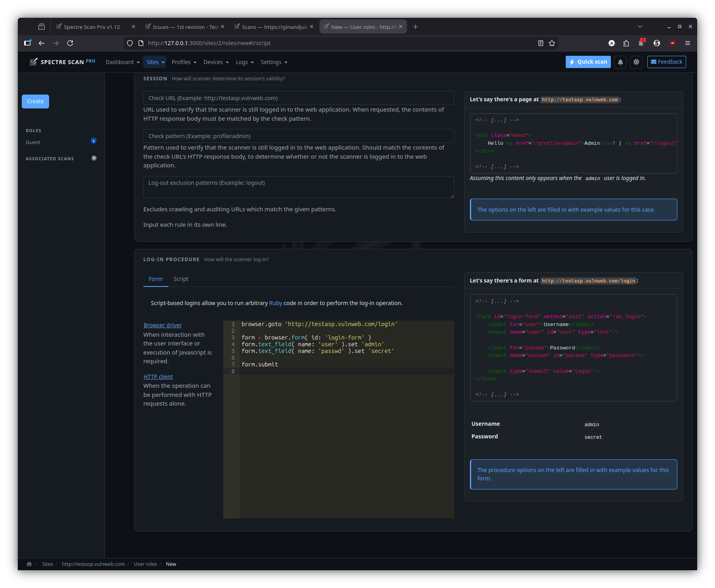The height and width of the screenshot is (588, 715).
Task: Open the Firefox hamburger menu
Action: click(x=688, y=43)
